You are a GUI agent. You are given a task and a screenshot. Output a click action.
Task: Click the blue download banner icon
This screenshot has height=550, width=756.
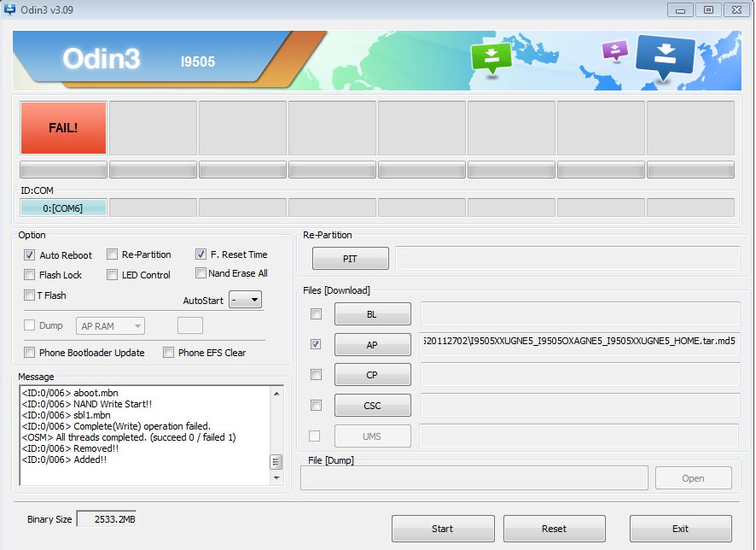click(x=666, y=57)
